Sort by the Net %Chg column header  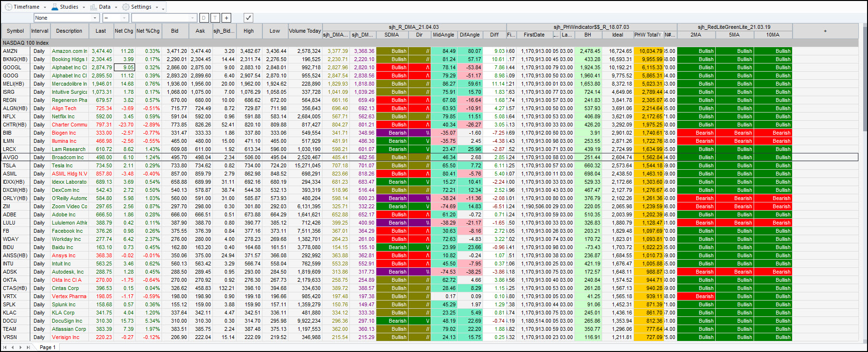[148, 31]
